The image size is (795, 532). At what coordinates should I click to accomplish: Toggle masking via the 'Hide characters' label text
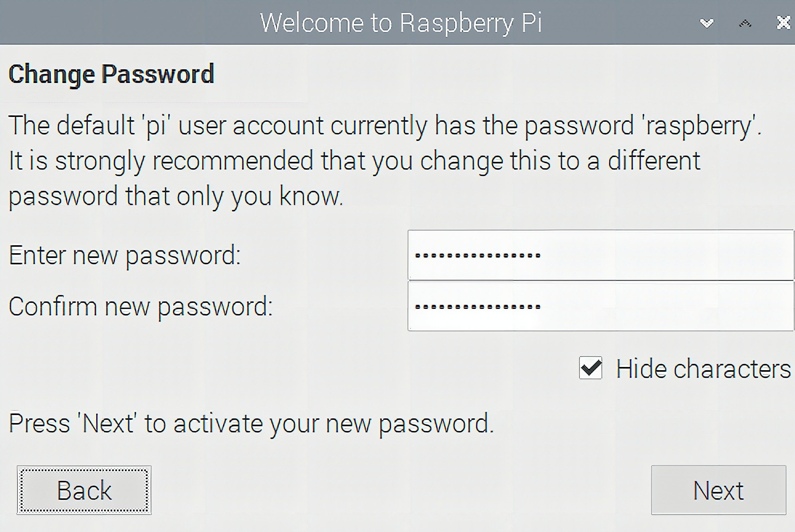(704, 369)
